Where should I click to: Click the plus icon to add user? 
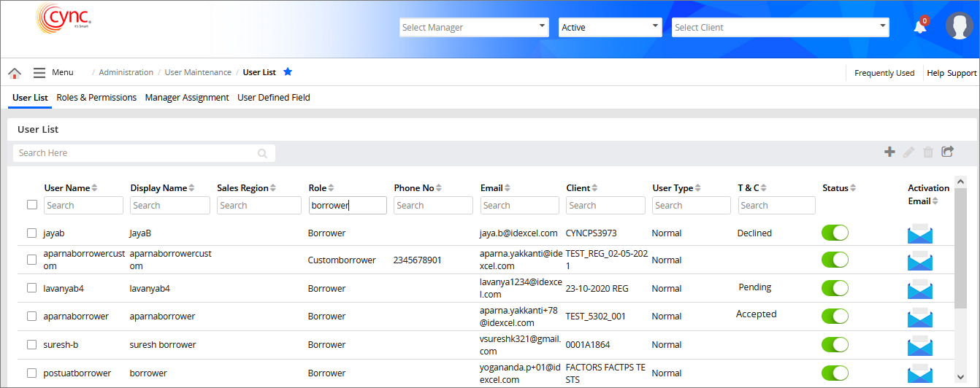(889, 152)
